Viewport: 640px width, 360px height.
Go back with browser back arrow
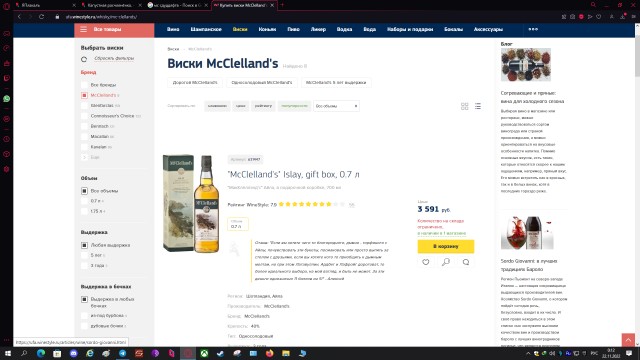click(19, 17)
